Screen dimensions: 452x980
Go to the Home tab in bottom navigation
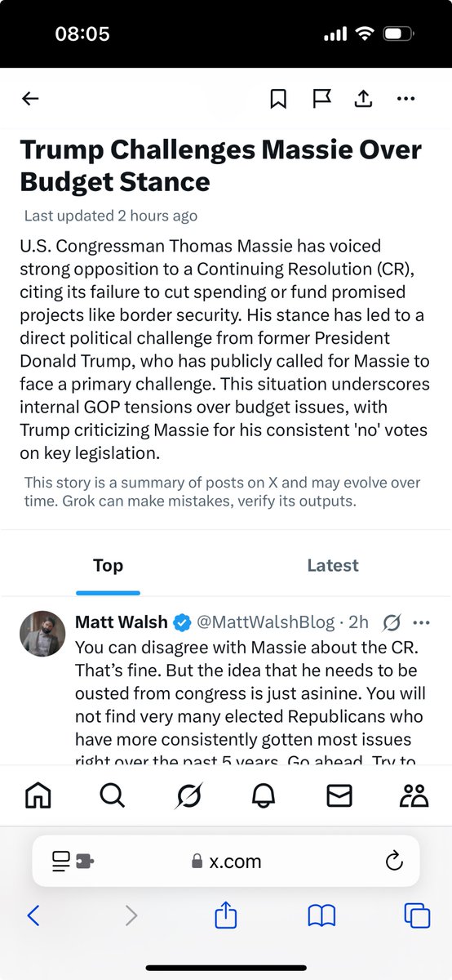(x=38, y=795)
